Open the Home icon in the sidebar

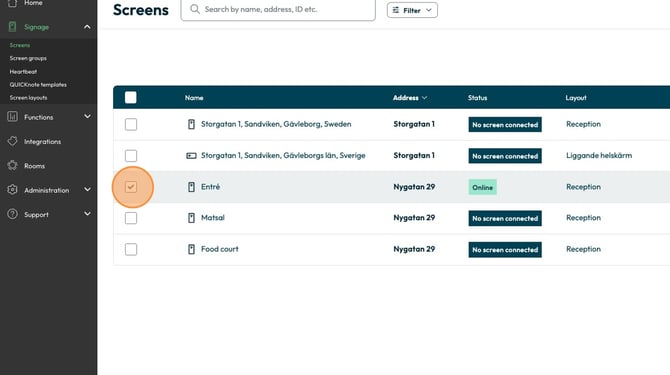tap(12, 3)
